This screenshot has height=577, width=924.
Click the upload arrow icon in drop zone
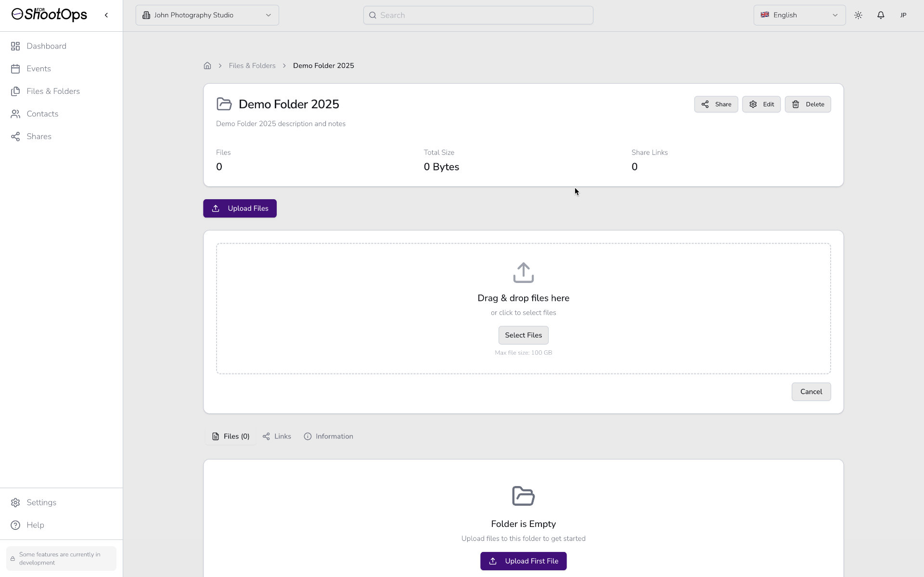click(523, 272)
